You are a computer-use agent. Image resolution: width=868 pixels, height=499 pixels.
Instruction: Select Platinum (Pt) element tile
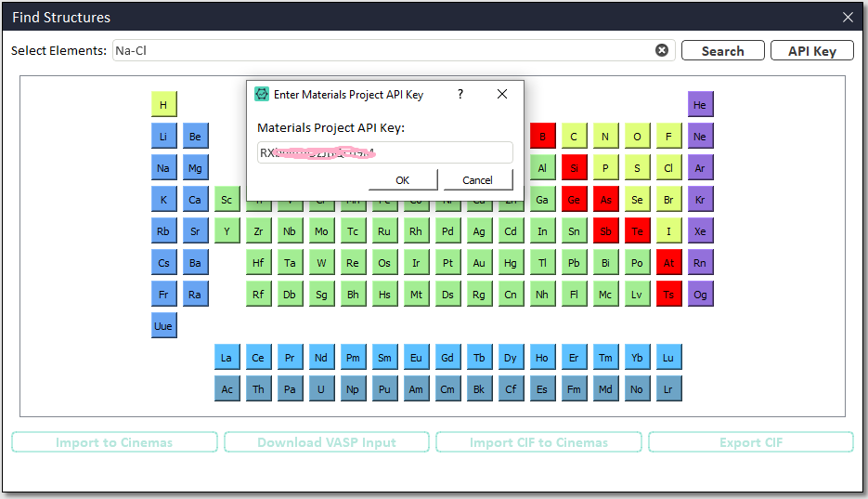[447, 263]
